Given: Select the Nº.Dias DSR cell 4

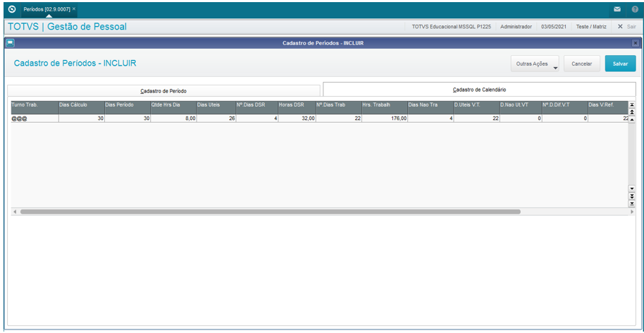Looking at the screenshot, I should pyautogui.click(x=256, y=119).
